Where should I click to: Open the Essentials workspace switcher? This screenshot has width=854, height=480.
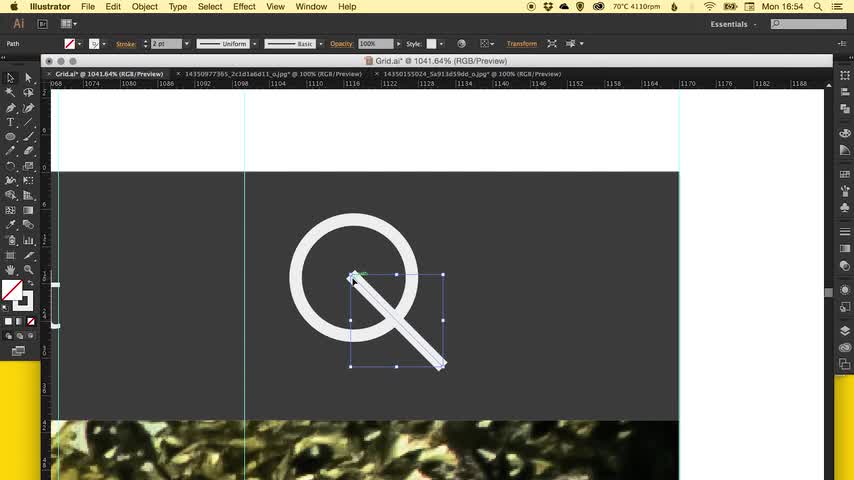point(733,24)
